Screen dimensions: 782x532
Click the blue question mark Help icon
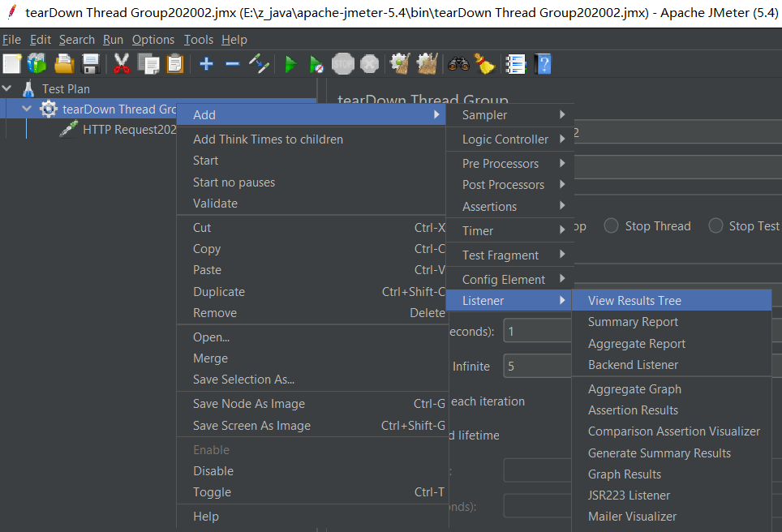544,64
